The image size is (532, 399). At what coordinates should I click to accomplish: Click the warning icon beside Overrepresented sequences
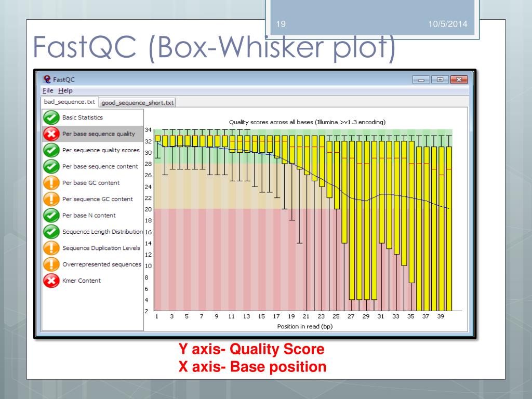(x=51, y=264)
